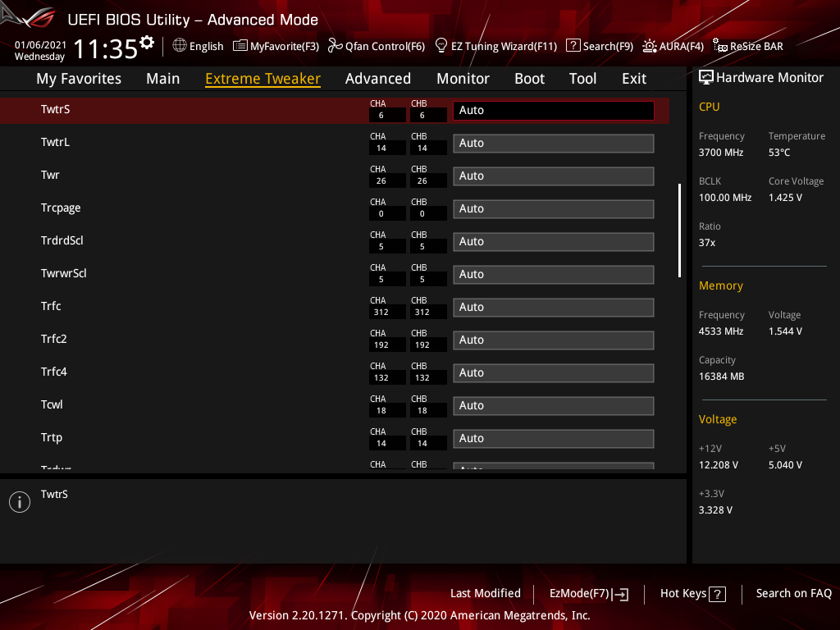
Task: Click the Tcwl Auto value field
Action: 554,405
